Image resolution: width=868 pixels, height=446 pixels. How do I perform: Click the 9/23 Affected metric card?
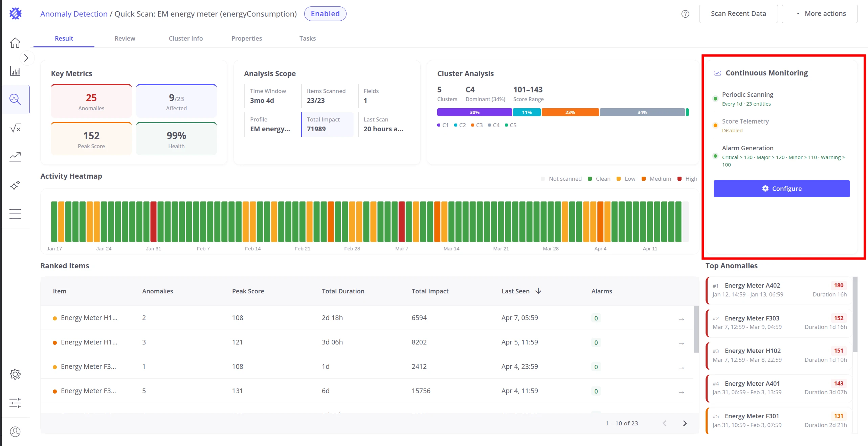tap(176, 101)
